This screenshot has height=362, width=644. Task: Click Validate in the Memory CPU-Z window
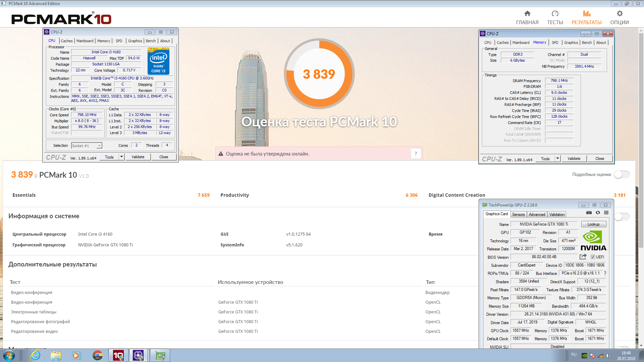click(x=574, y=159)
